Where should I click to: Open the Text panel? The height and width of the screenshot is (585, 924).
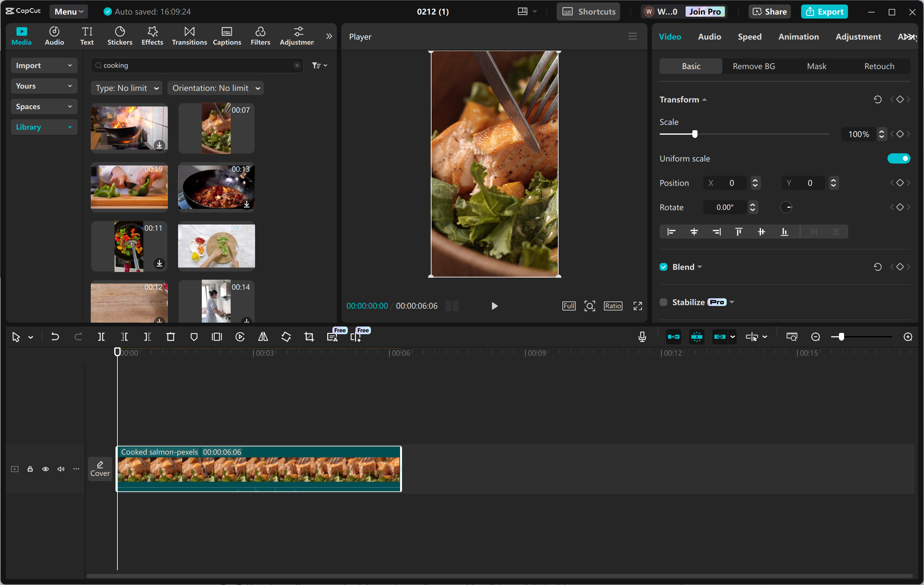(87, 35)
